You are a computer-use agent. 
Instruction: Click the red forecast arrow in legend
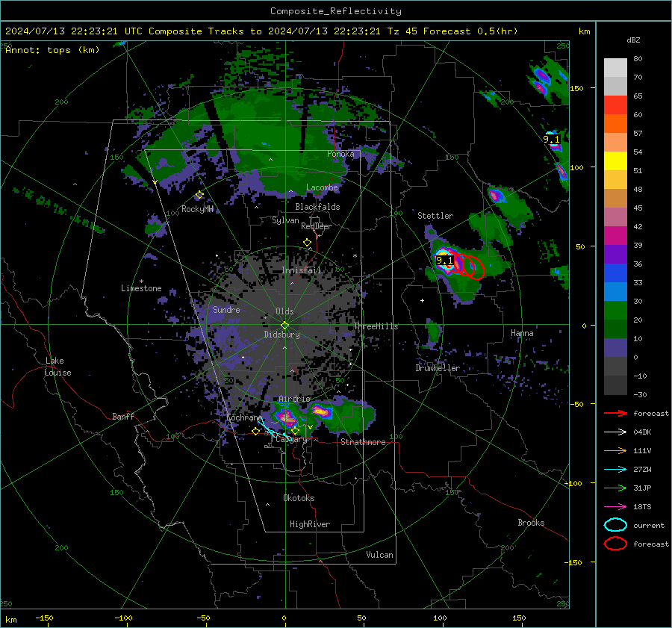[x=615, y=413]
